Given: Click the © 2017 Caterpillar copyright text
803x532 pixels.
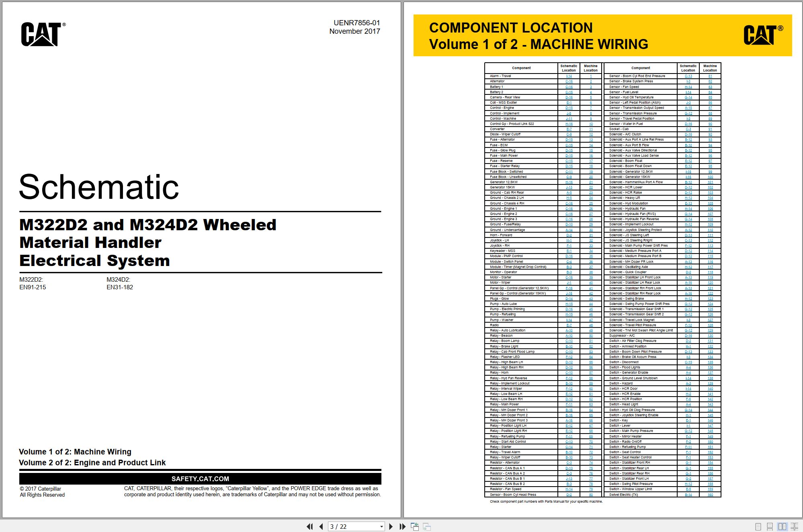Looking at the screenshot, I should coord(41,489).
